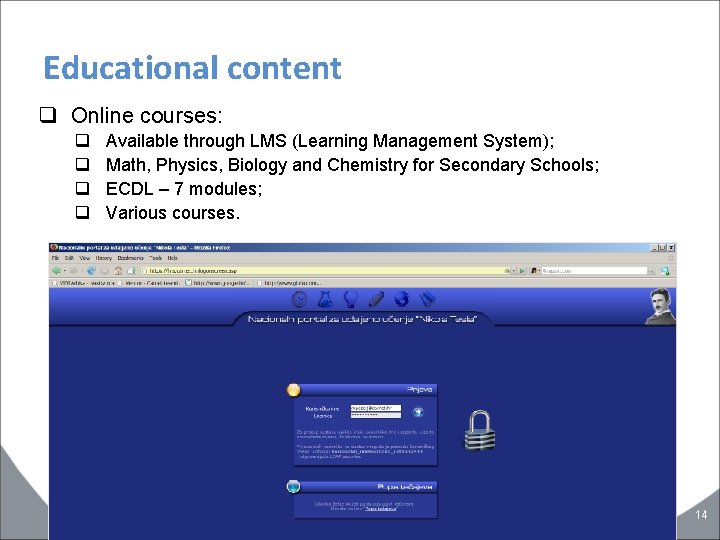Viewport: 720px width, 540px height.
Task: Click the orange Prijava panel icon
Action: (293, 390)
